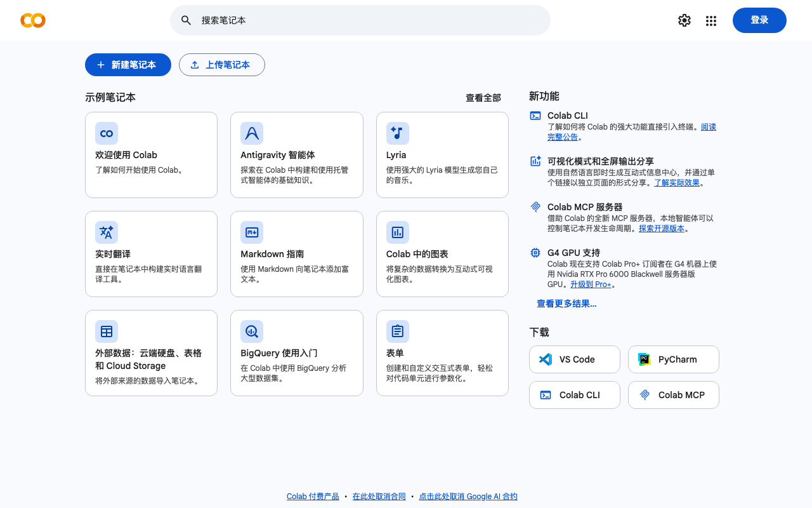Select the Markdown 指南 card title
The height and width of the screenshot is (508, 812).
tap(272, 254)
